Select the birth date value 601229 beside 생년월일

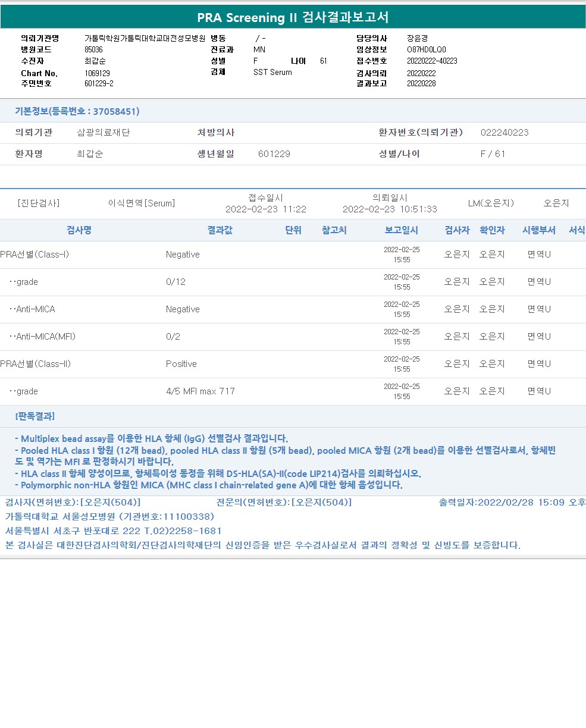274,154
